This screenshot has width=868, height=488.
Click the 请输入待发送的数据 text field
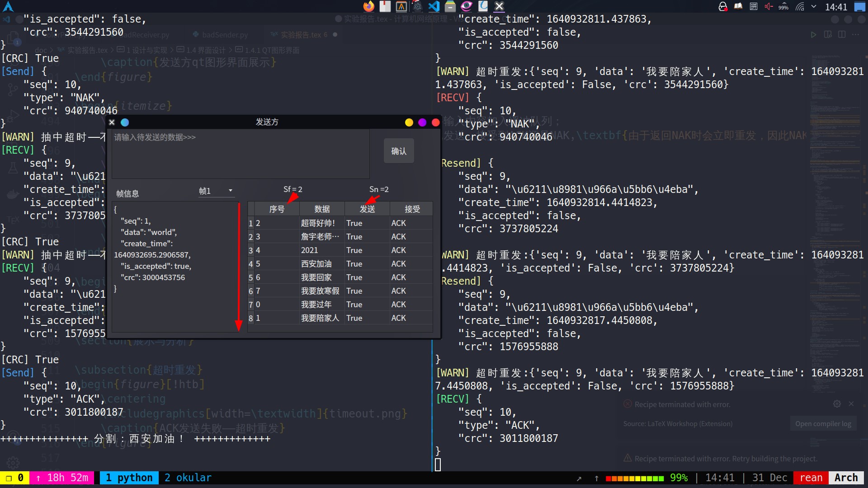click(241, 154)
